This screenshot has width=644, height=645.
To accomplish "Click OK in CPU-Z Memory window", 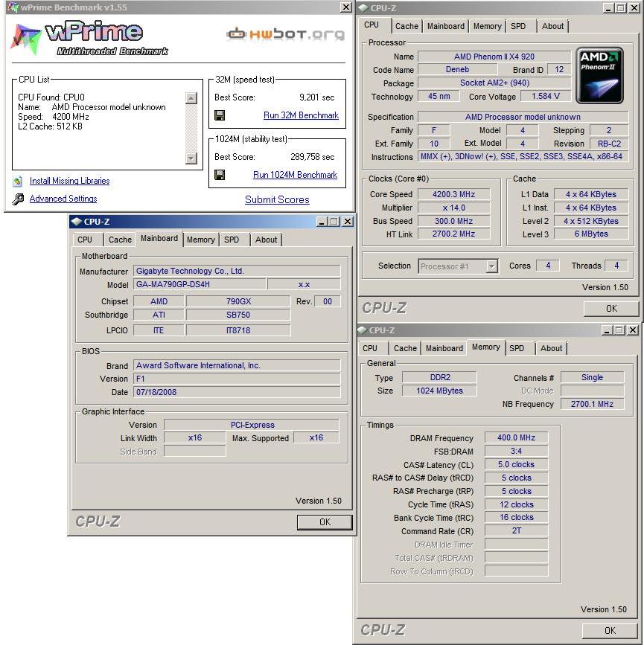I will [x=610, y=631].
